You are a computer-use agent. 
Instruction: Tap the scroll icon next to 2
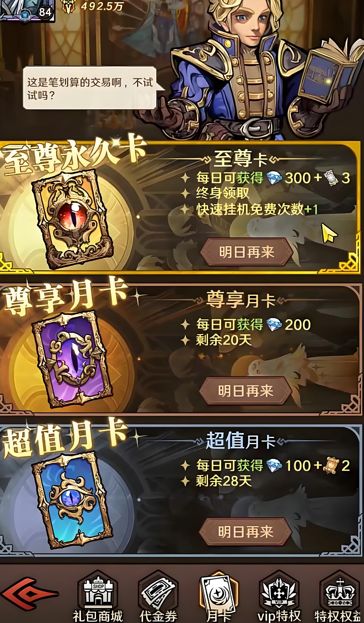(332, 465)
